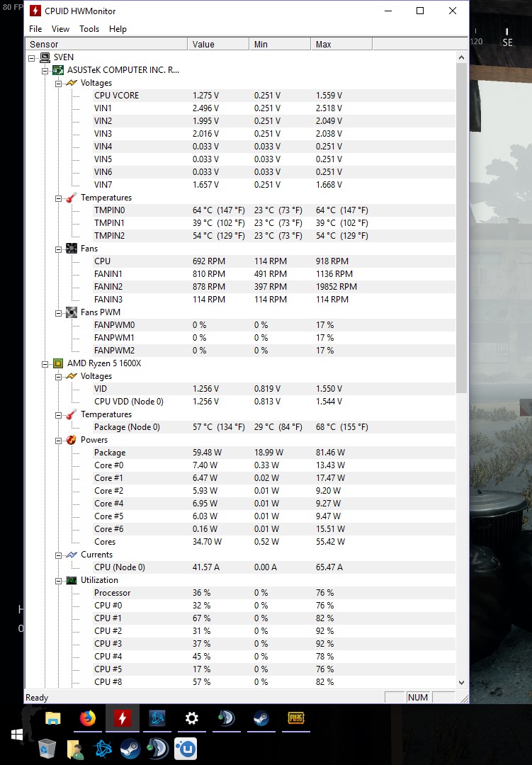Click the Fans icon
The width and height of the screenshot is (532, 765).
(x=72, y=249)
